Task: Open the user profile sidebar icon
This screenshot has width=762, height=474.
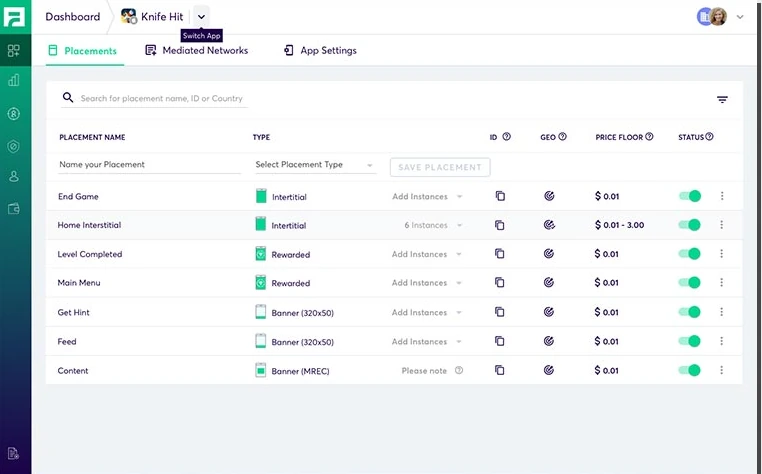Action: [x=14, y=176]
